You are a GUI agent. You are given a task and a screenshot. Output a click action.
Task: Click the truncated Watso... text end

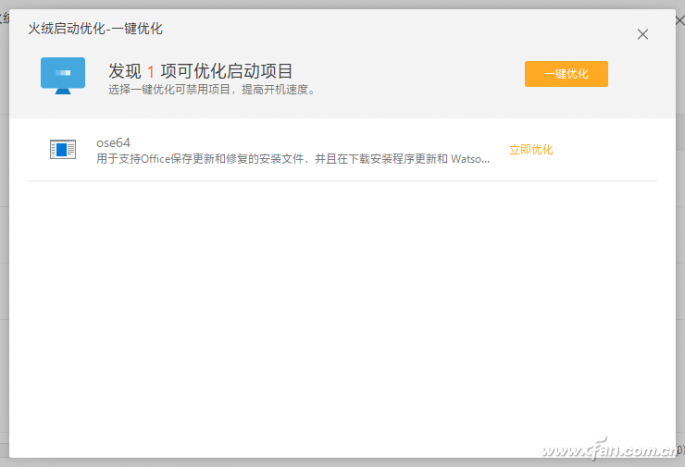[470, 159]
